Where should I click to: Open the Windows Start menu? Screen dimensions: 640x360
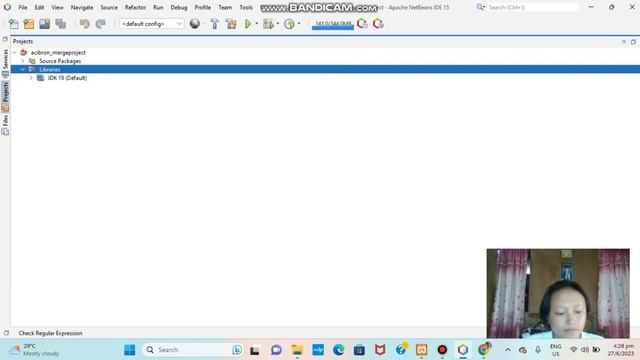[x=129, y=350]
